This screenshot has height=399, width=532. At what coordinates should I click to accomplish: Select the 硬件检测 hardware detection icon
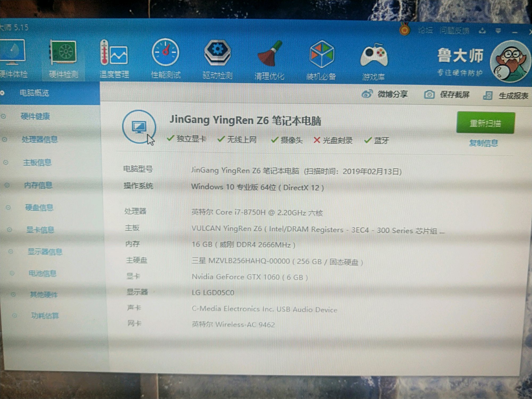coord(63,59)
